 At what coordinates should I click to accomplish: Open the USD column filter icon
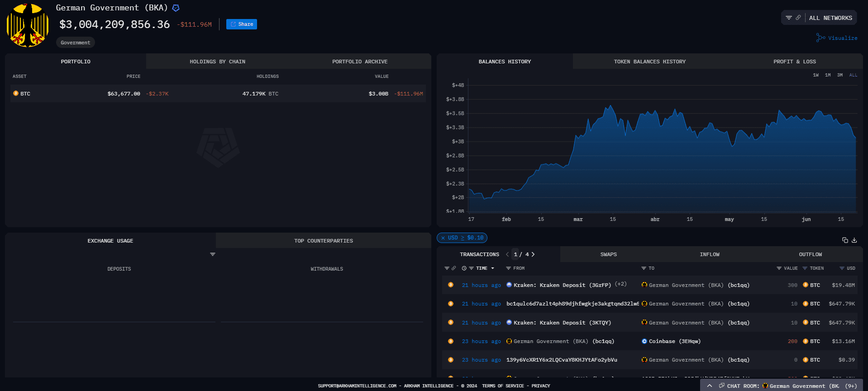pos(842,268)
